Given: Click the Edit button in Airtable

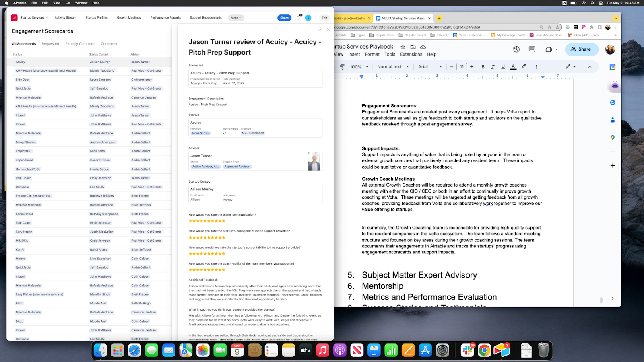Looking at the screenshot, I should pos(324,18).
